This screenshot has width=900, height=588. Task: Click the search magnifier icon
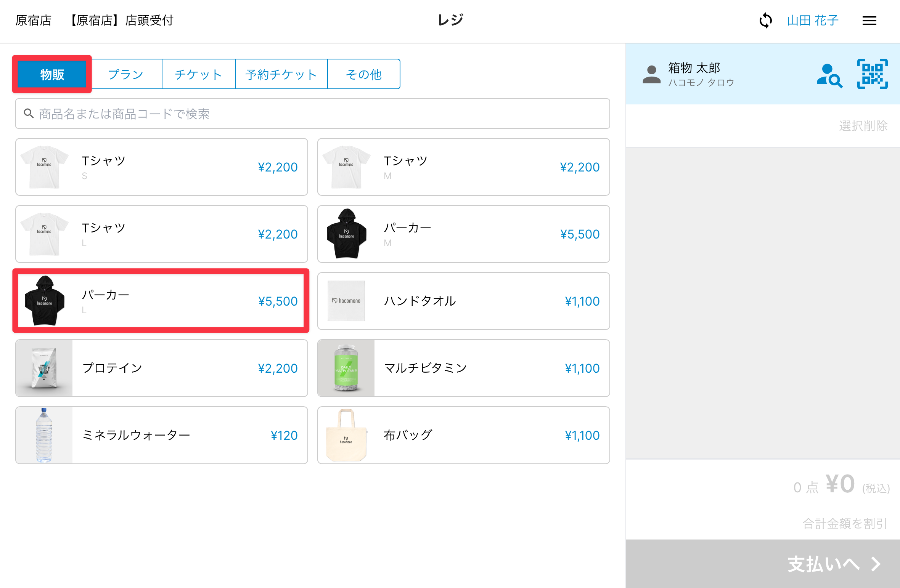(29, 113)
